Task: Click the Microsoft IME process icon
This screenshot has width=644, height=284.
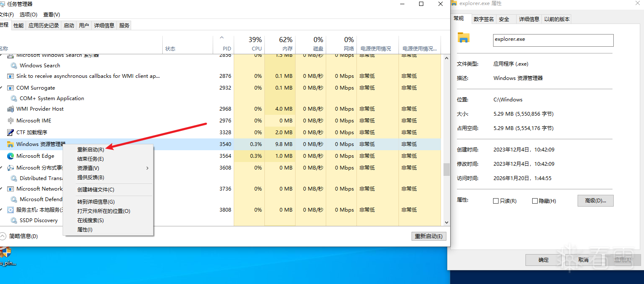Action: pyautogui.click(x=11, y=121)
